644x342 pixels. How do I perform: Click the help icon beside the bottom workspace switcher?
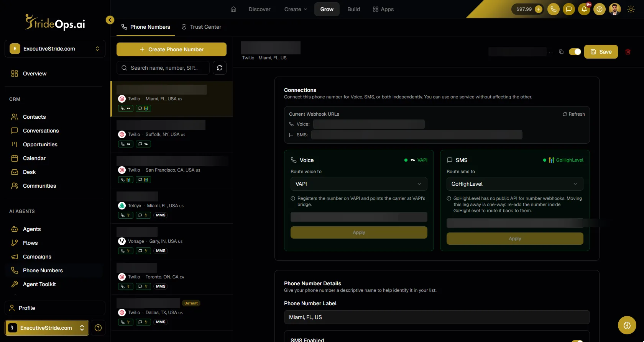pos(98,328)
